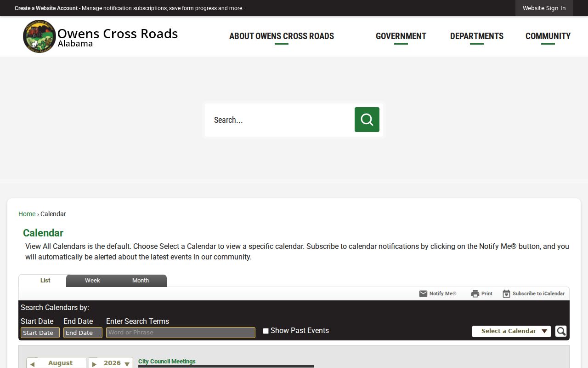Open the August month selector
Viewport: 588px width, 368px height.
point(60,363)
